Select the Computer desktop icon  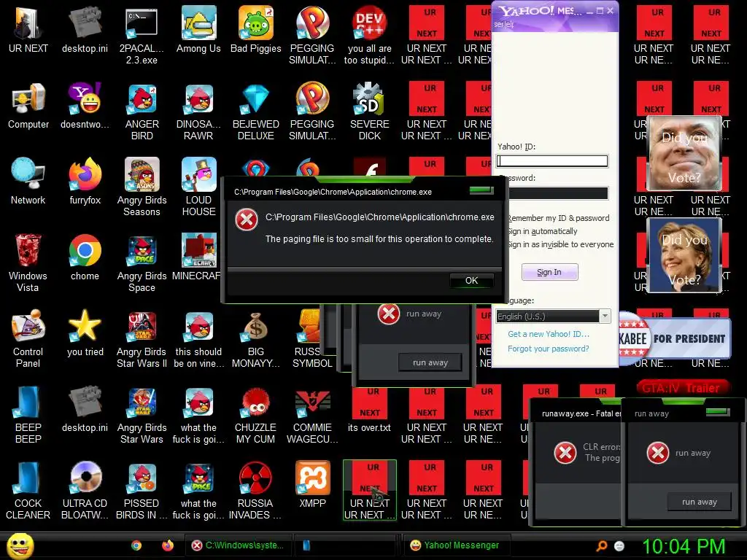tap(28, 106)
